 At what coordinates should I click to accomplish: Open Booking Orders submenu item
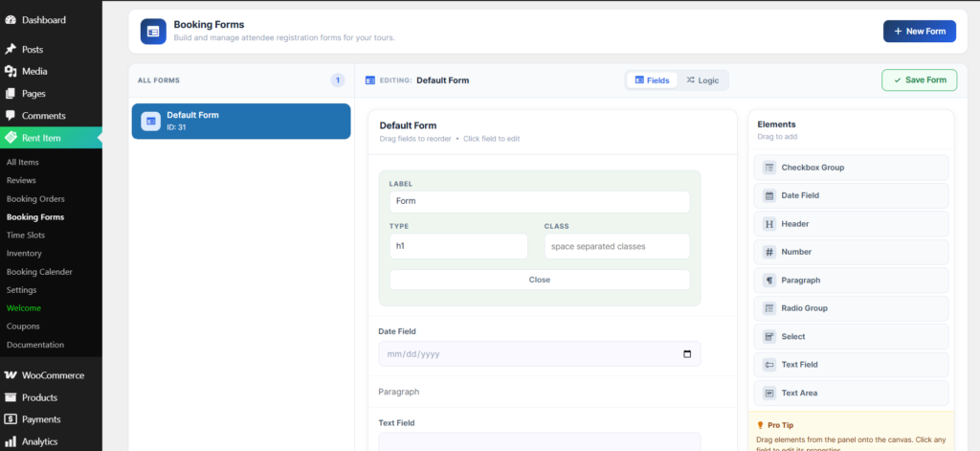pos(35,199)
